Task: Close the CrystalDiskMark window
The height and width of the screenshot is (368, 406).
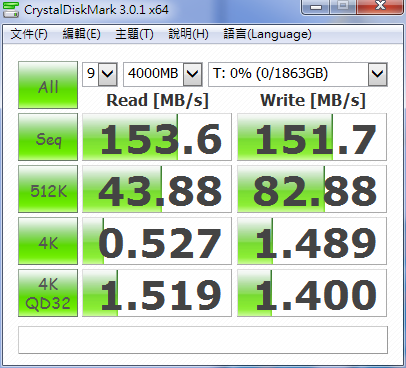Action: pyautogui.click(x=379, y=7)
